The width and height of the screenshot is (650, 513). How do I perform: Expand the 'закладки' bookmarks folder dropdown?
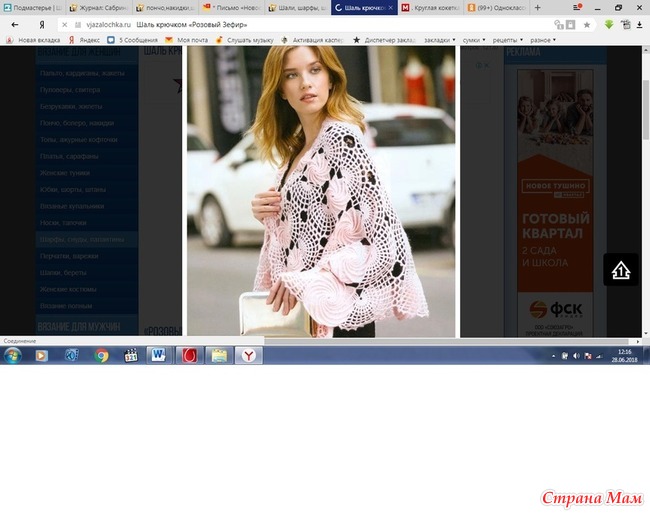[x=440, y=40]
